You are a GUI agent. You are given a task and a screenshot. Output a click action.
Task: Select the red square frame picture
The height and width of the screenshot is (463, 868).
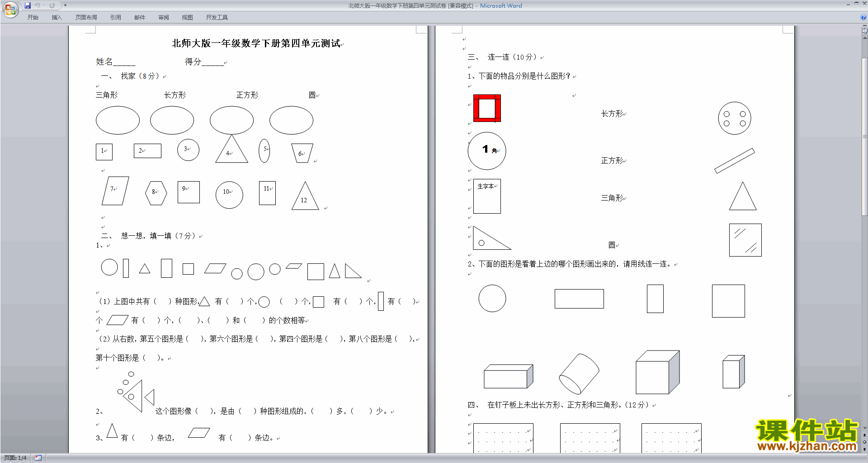pyautogui.click(x=487, y=108)
